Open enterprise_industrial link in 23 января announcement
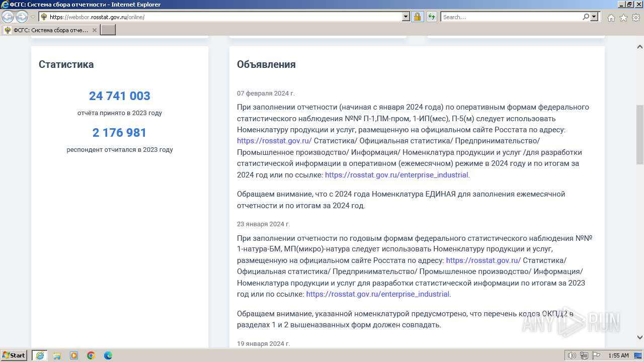The width and height of the screenshot is (644, 362). 377,294
